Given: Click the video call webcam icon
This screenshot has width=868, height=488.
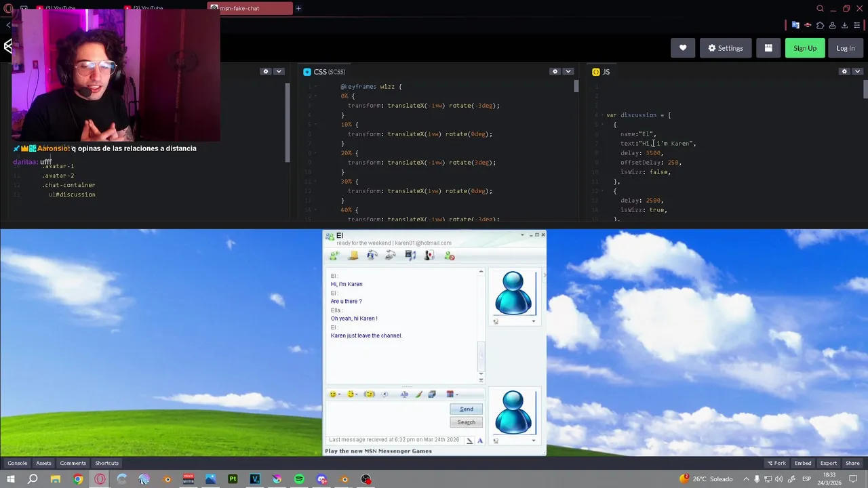Looking at the screenshot, I should (x=372, y=256).
